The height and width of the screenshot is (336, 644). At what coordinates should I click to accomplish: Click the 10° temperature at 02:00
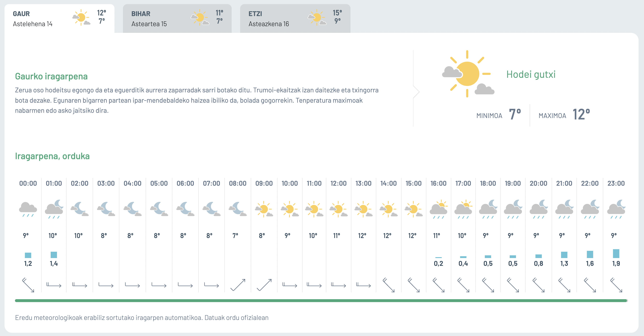point(78,236)
